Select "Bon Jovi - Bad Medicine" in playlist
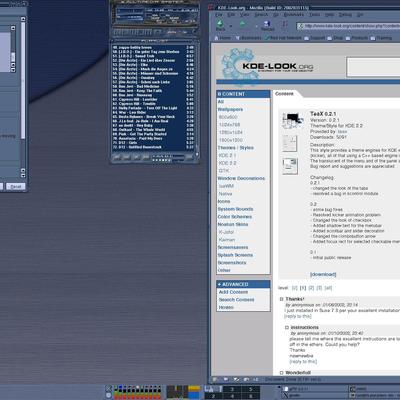The width and height of the screenshot is (400, 400). (154, 86)
